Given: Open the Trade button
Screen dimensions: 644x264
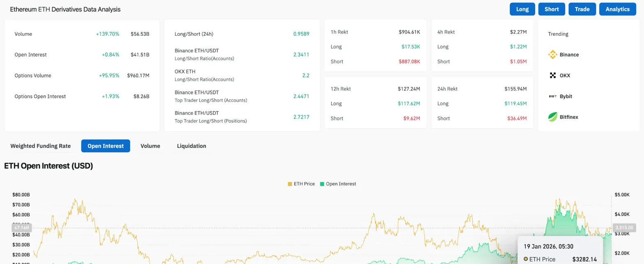Looking at the screenshot, I should coord(582,9).
